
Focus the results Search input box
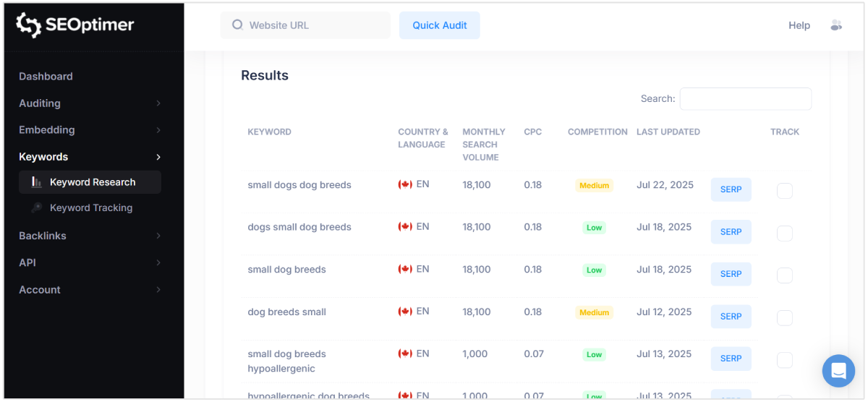(x=745, y=99)
